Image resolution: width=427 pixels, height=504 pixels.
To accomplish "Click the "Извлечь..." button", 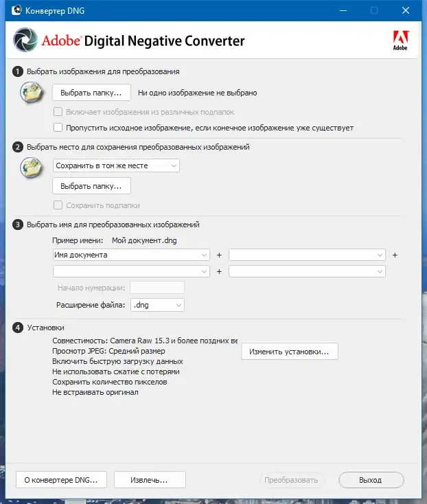I will coord(150,480).
